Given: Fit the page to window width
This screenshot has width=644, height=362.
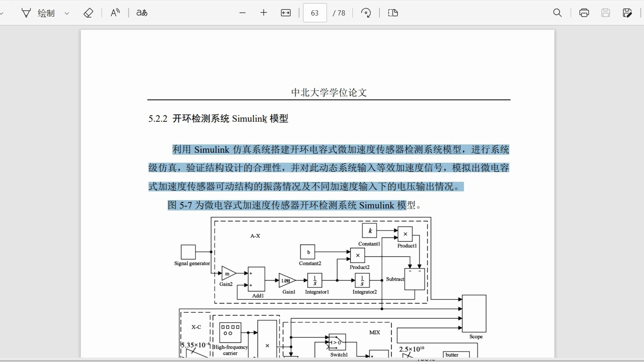Looking at the screenshot, I should click(x=286, y=13).
